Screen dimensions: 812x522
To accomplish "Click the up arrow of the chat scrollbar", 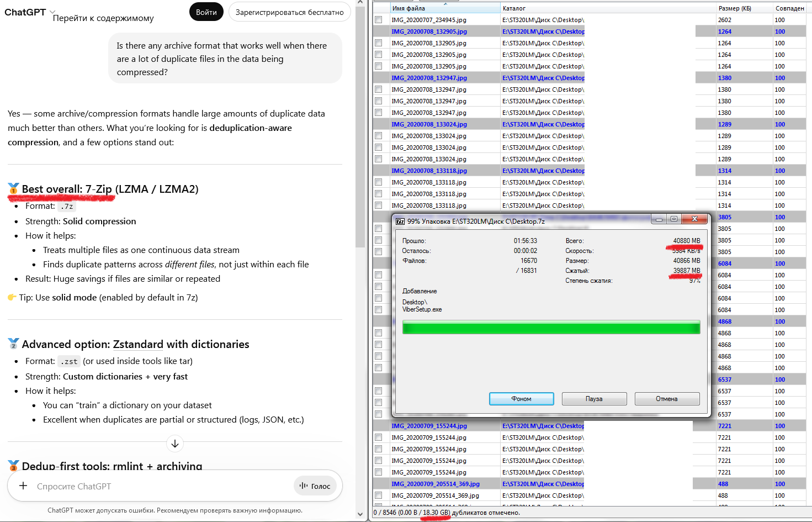I will point(360,3).
